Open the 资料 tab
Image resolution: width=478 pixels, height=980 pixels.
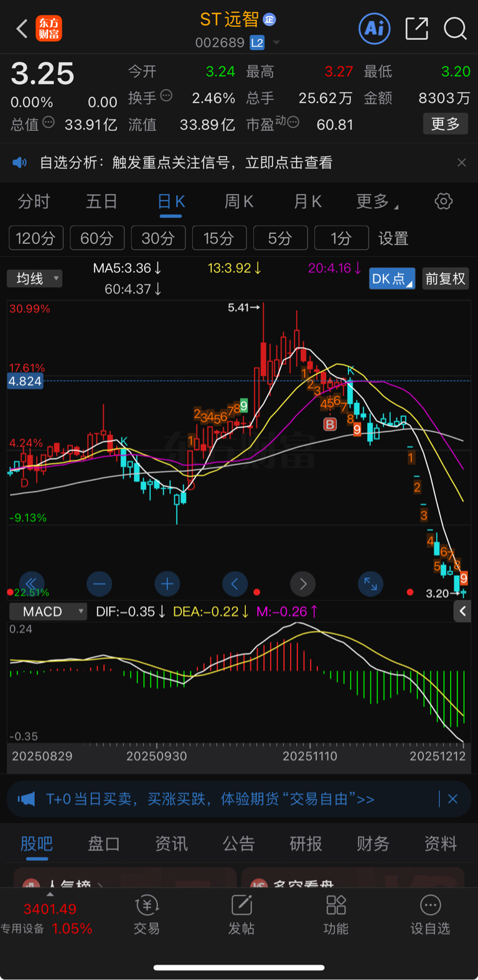441,844
